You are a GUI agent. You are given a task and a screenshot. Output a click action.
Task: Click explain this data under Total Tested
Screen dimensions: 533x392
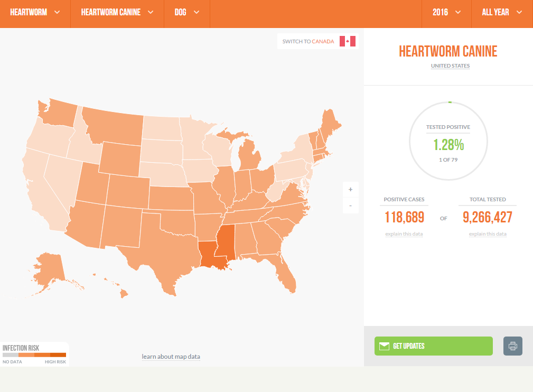[x=488, y=234]
